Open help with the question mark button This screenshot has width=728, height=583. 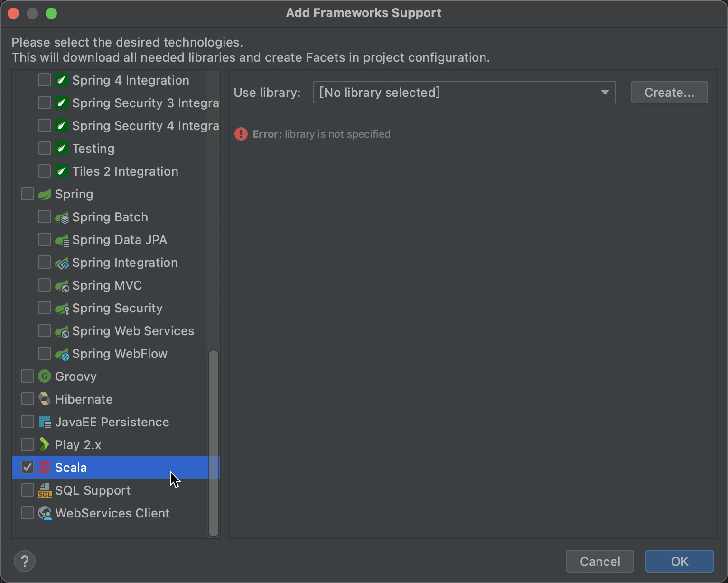(25, 561)
